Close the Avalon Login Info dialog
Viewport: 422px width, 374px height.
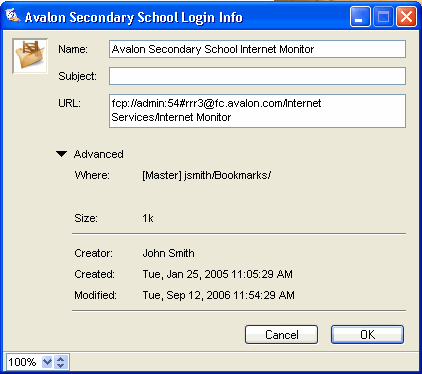pyautogui.click(x=406, y=17)
